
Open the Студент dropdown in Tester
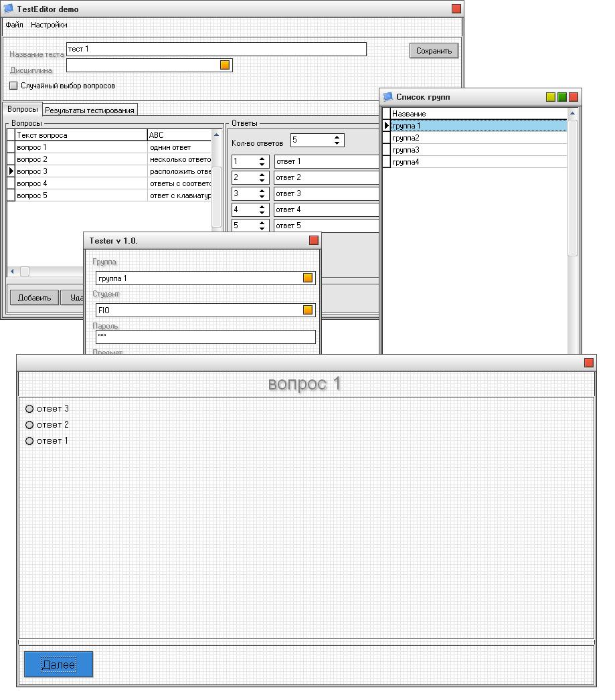308,311
